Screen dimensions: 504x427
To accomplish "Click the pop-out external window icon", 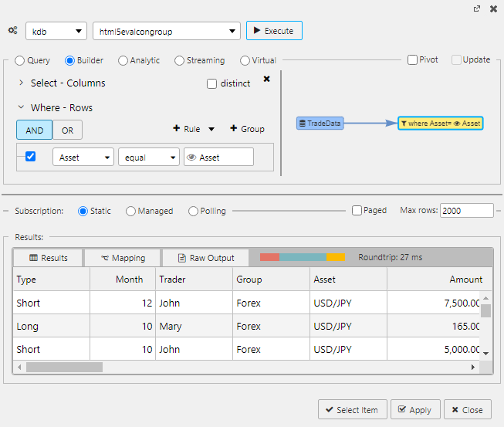I will (x=477, y=8).
